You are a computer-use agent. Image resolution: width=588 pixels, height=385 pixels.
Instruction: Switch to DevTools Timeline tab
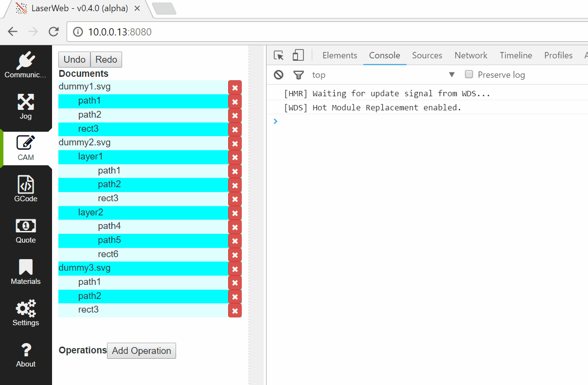[516, 55]
